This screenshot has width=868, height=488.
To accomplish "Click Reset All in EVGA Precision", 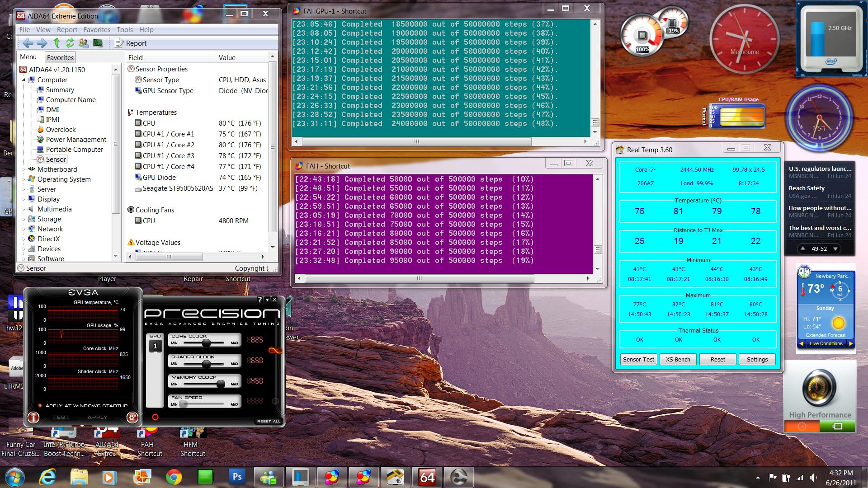I will [x=269, y=421].
